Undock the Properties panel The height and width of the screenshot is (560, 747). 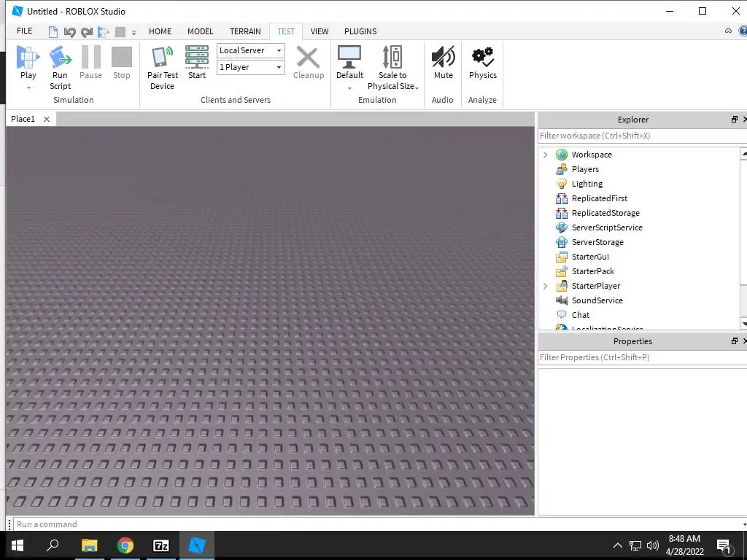[734, 341]
